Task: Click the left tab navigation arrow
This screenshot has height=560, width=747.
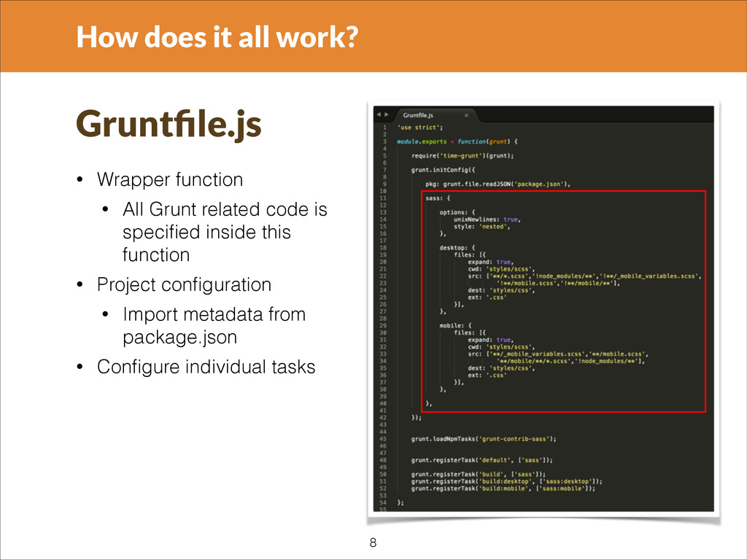Action: click(379, 114)
